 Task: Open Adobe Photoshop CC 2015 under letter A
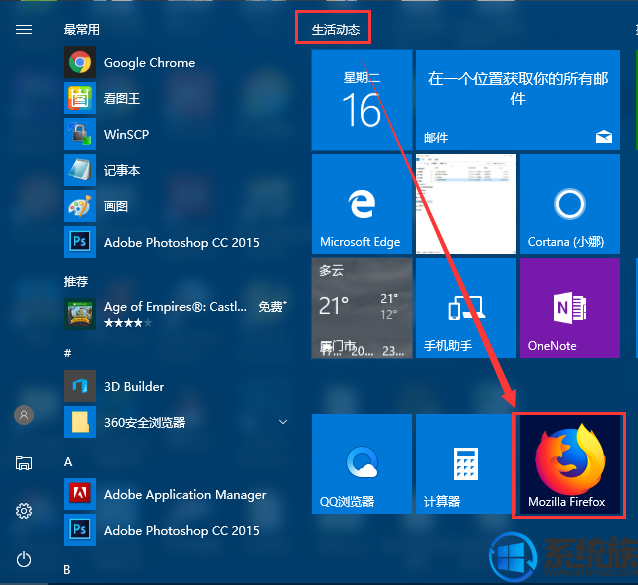177,530
